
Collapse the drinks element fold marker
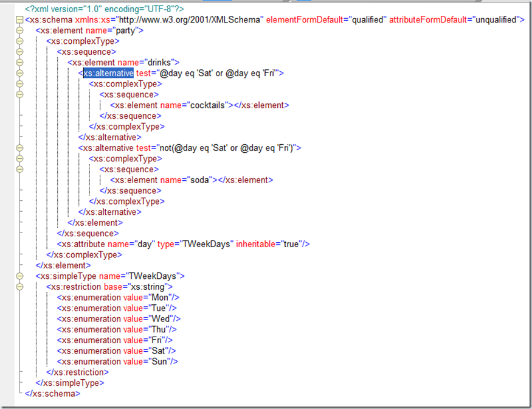pyautogui.click(x=19, y=62)
